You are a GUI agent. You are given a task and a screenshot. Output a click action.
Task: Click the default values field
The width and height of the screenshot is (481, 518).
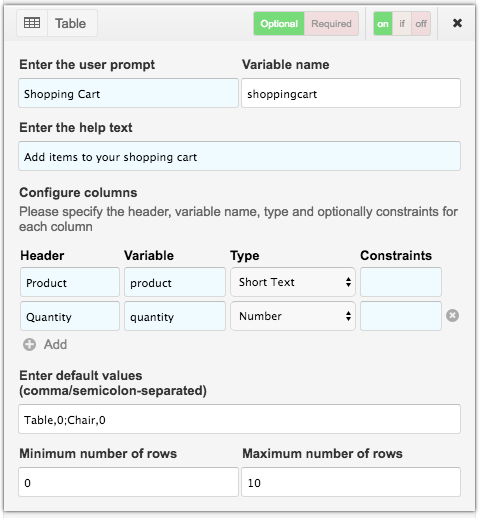tap(239, 419)
